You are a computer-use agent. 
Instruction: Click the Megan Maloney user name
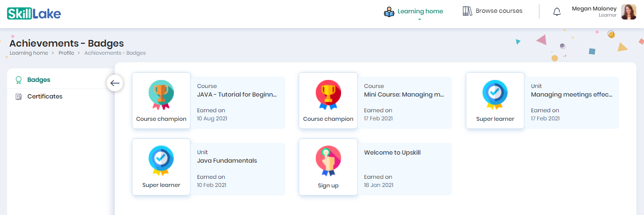coord(594,9)
